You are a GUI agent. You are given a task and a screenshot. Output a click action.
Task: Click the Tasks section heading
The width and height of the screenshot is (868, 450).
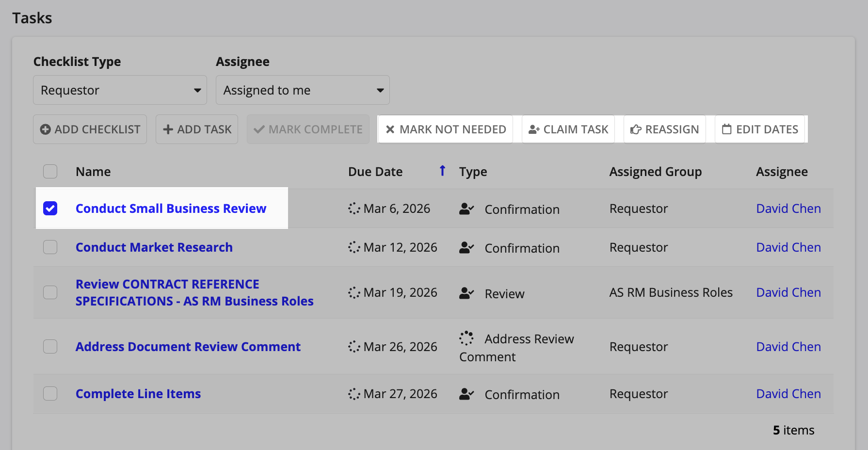click(x=32, y=18)
